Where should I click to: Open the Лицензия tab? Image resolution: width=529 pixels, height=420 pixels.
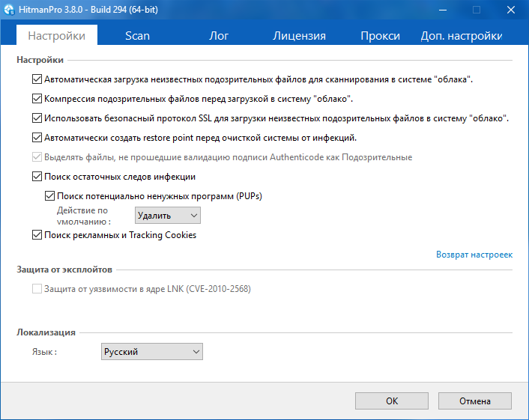pyautogui.click(x=299, y=36)
